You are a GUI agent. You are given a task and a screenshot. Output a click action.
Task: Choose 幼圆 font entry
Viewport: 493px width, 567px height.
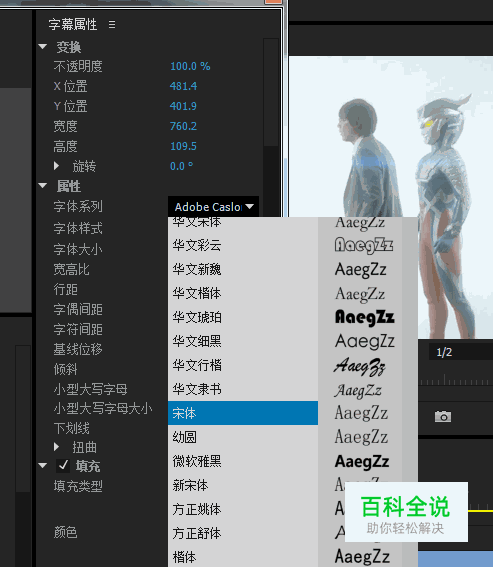pos(243,437)
